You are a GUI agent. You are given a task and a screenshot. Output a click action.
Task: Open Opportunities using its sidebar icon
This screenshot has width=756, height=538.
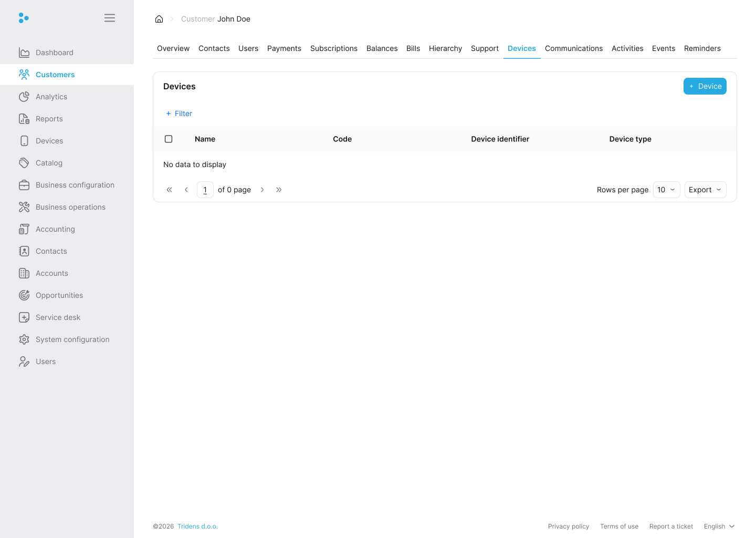pos(24,295)
